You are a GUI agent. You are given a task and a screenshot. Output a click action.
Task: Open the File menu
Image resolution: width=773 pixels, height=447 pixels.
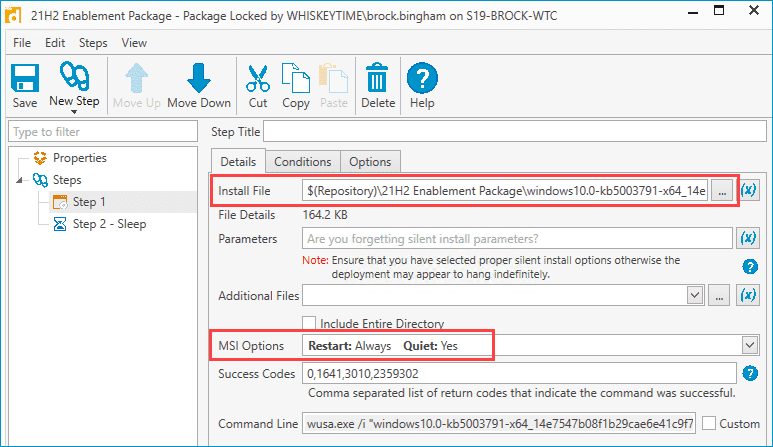(x=22, y=43)
